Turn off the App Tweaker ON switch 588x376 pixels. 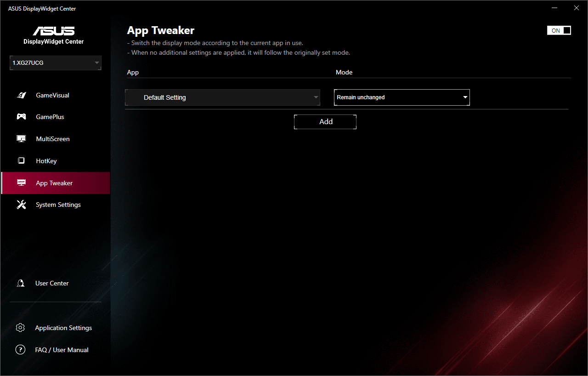[x=559, y=30]
